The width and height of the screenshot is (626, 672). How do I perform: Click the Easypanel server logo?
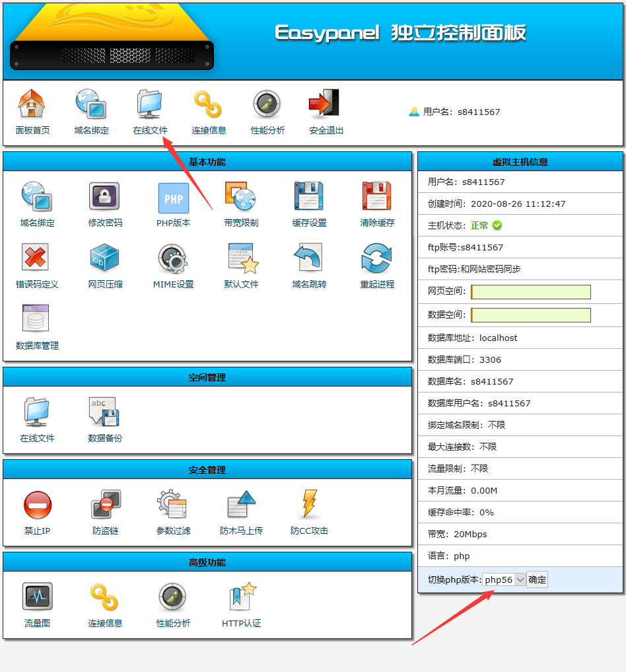click(x=112, y=37)
